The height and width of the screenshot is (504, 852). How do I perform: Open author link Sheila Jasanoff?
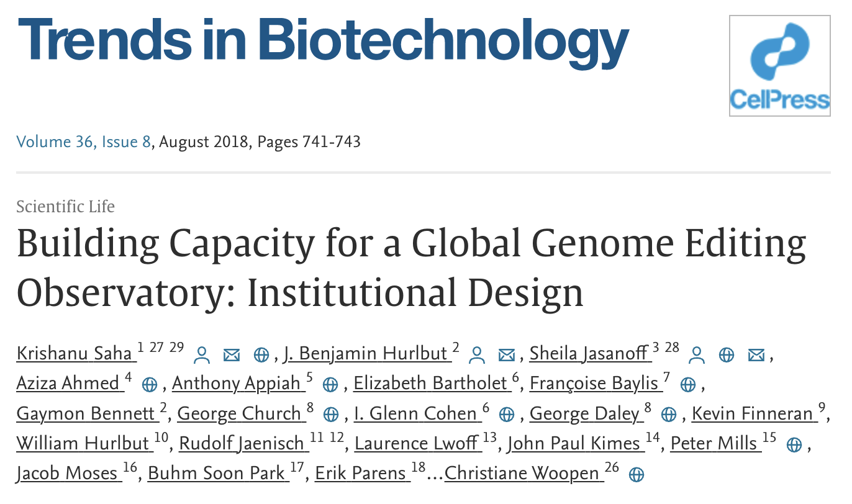tap(590, 354)
